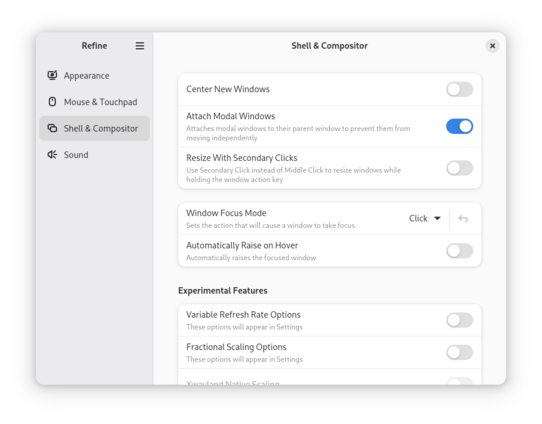The image size is (542, 424).
Task: Click the Sound speaker icon
Action: pos(52,154)
